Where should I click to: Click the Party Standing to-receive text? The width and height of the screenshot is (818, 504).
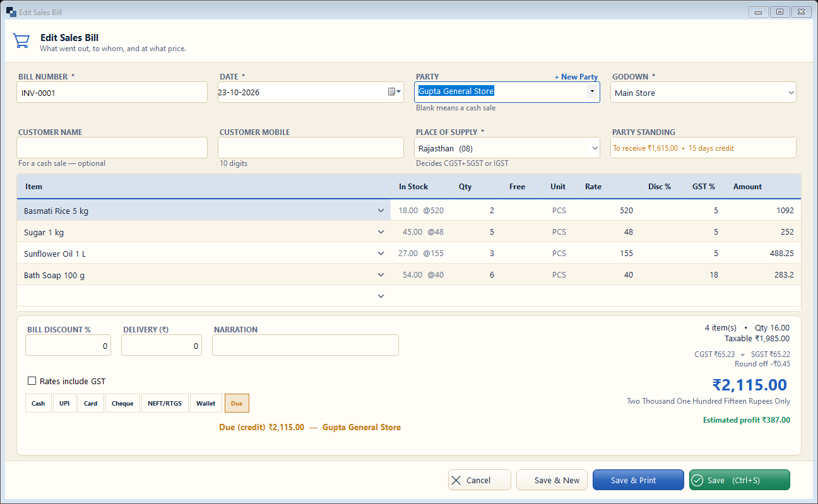(x=673, y=148)
